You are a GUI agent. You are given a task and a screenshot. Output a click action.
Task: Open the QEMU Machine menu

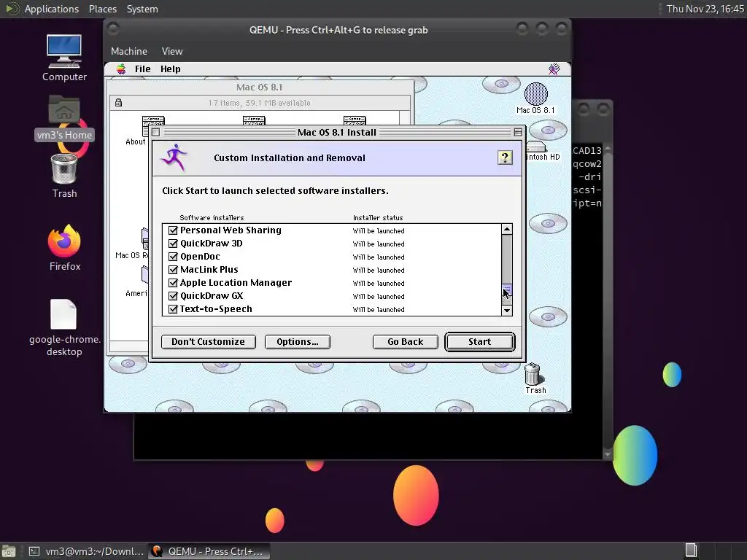(x=128, y=51)
